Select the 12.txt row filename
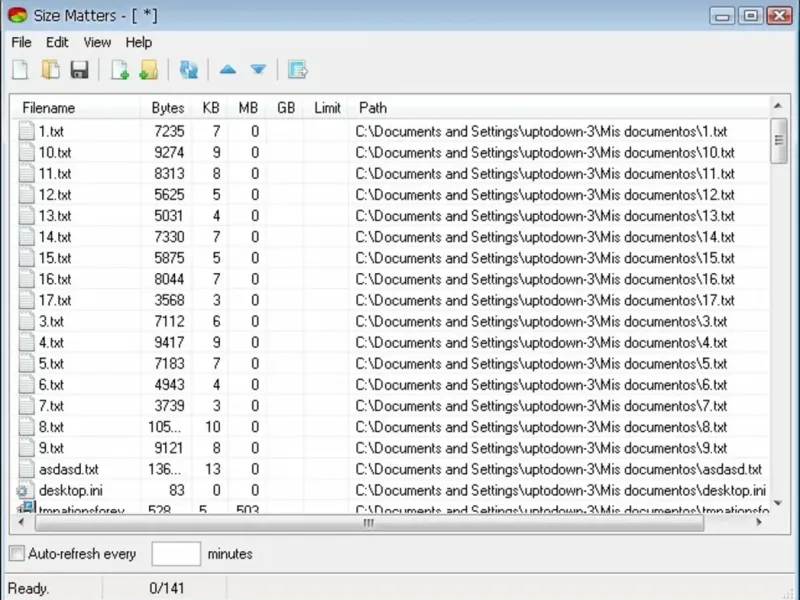Screen dimensions: 800x600 [x=55, y=195]
